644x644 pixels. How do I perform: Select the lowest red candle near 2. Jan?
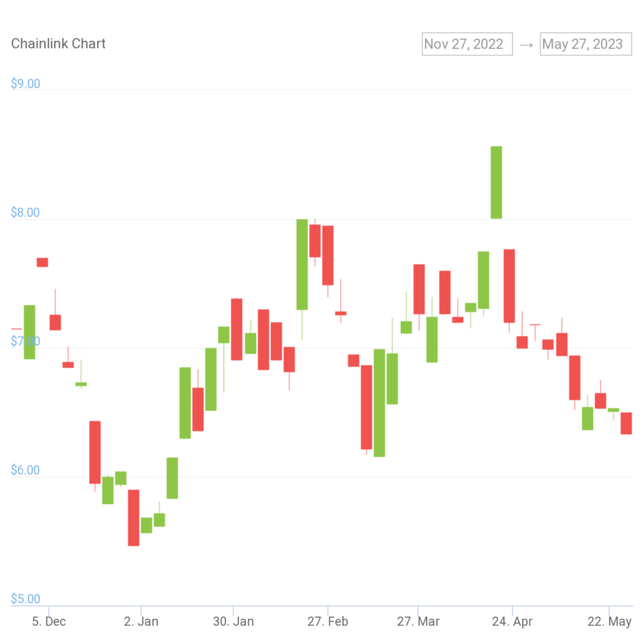[133, 517]
